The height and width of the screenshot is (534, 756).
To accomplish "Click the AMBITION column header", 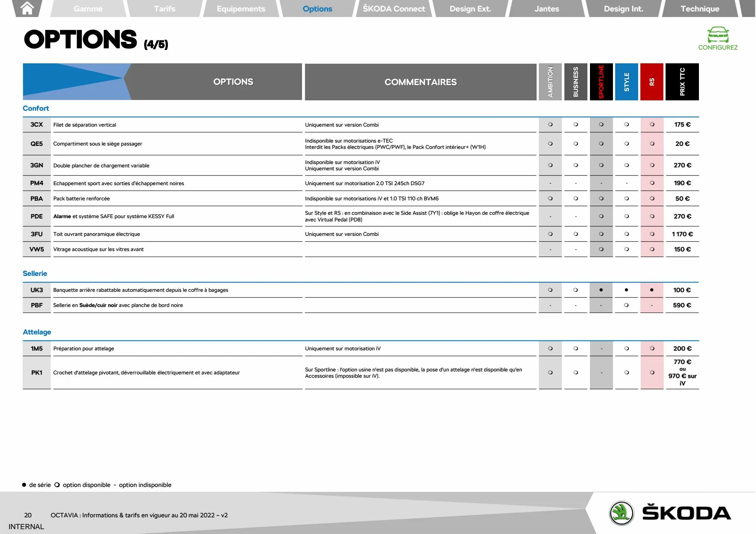I will click(x=550, y=82).
